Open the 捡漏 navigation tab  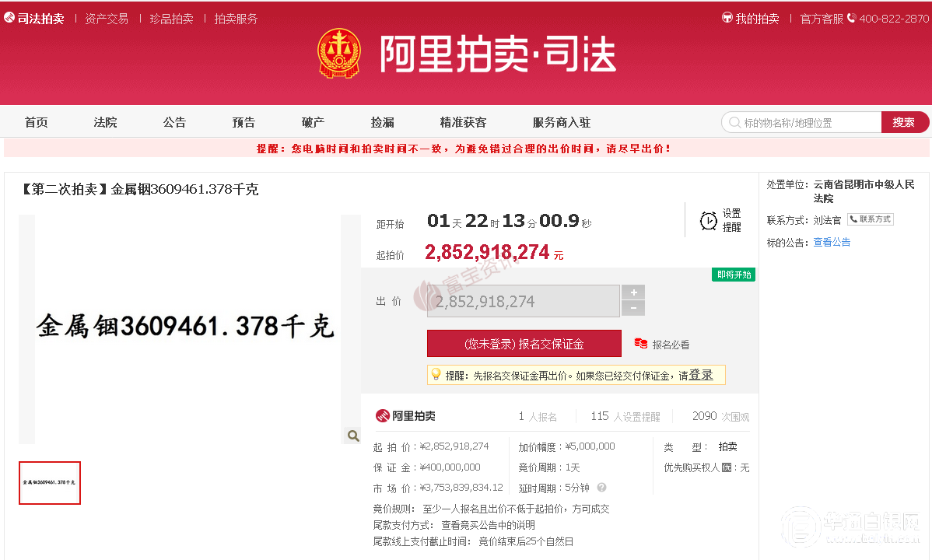[382, 122]
